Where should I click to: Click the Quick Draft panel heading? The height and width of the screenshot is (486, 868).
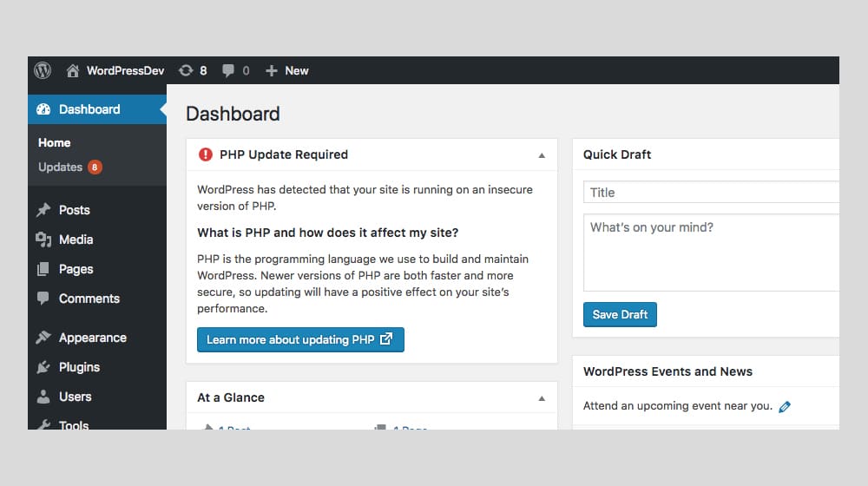click(x=616, y=154)
